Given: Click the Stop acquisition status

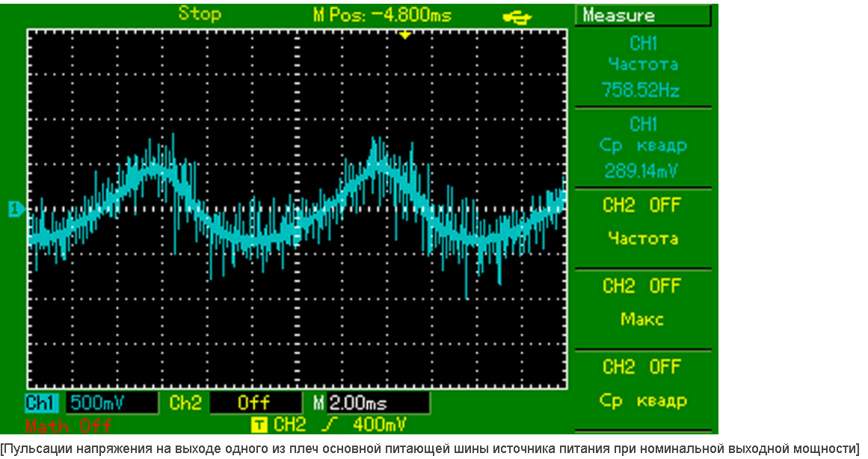Looking at the screenshot, I should tap(200, 14).
